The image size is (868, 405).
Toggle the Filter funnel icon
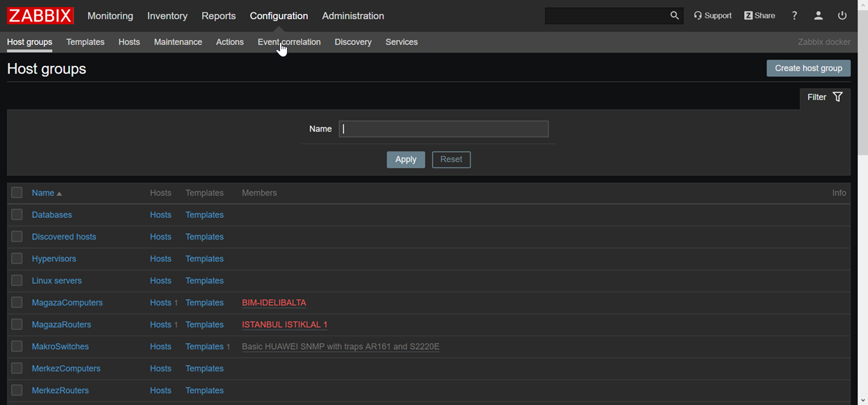click(x=837, y=97)
